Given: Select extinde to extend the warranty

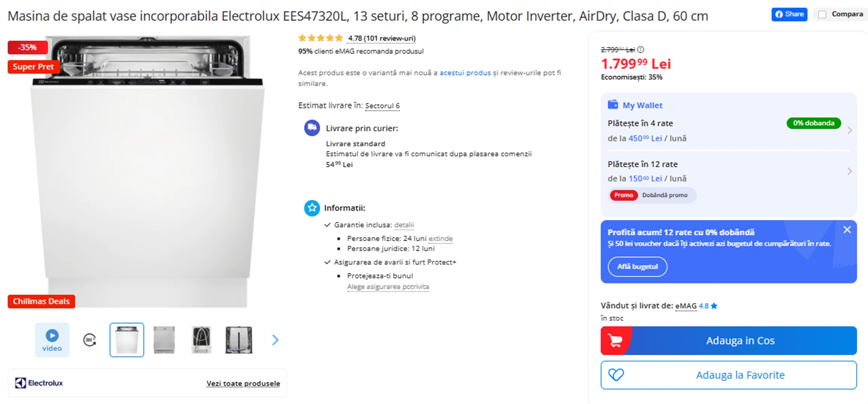Looking at the screenshot, I should coord(441,238).
